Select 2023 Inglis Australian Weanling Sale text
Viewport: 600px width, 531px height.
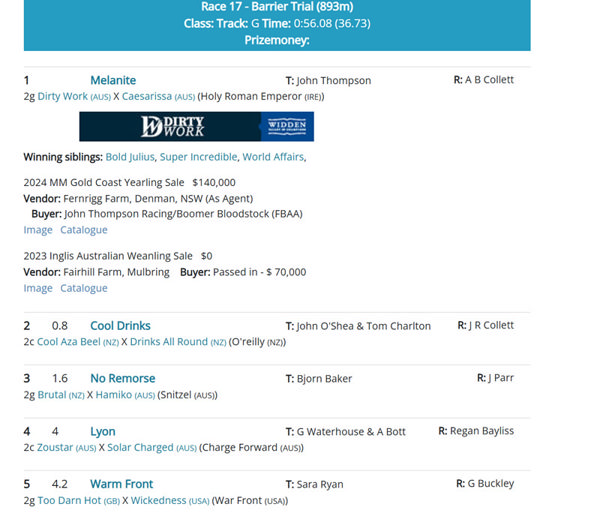[108, 256]
